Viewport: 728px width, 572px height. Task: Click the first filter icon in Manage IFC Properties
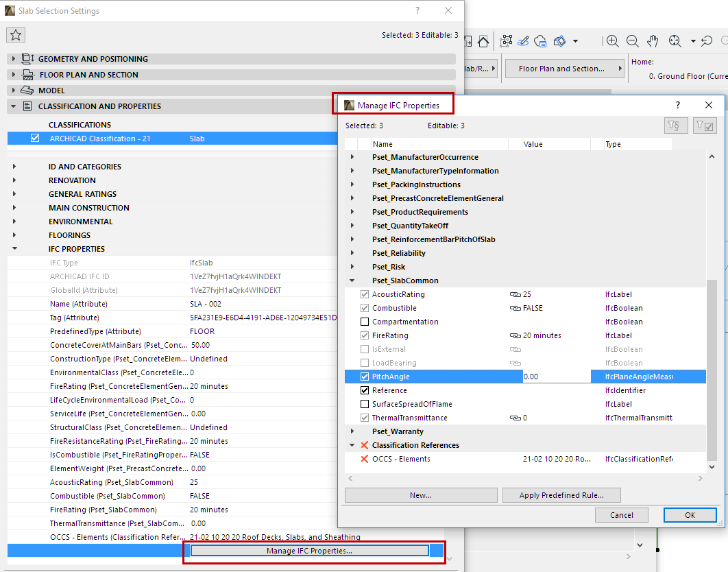(675, 126)
